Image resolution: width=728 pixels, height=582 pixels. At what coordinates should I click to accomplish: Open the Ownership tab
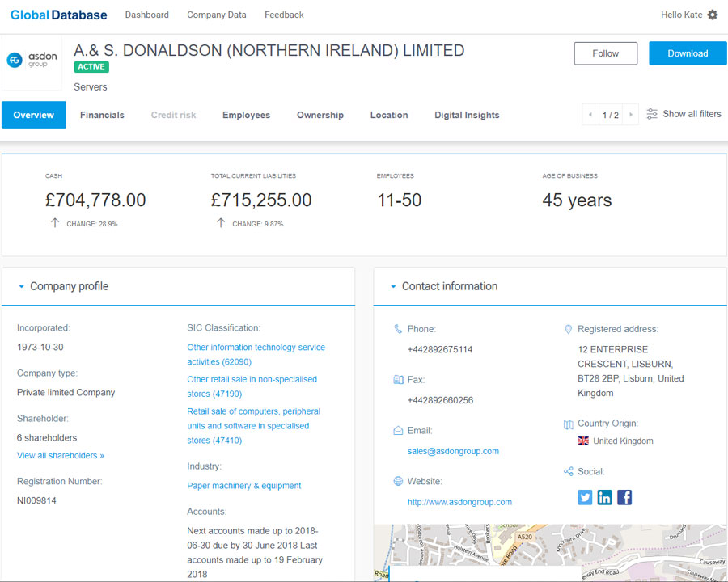coord(320,115)
